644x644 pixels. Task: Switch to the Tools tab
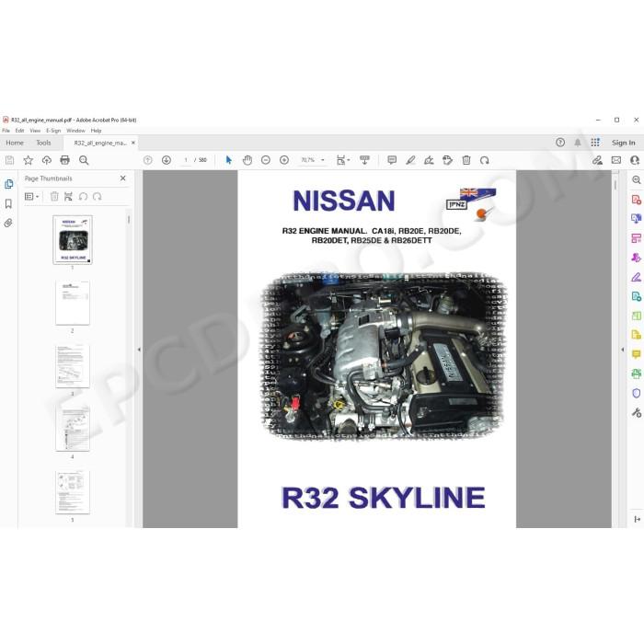(x=43, y=143)
